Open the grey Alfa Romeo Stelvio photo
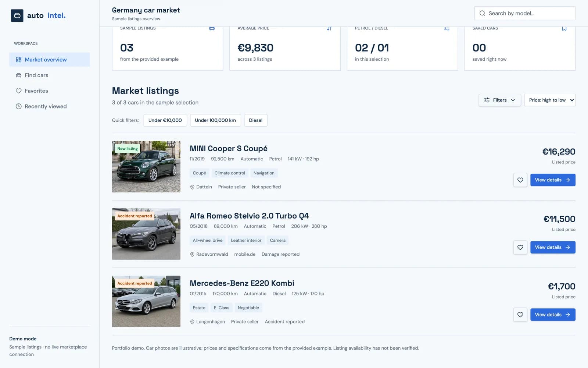Viewport: 588px width, 368px height. (x=146, y=234)
